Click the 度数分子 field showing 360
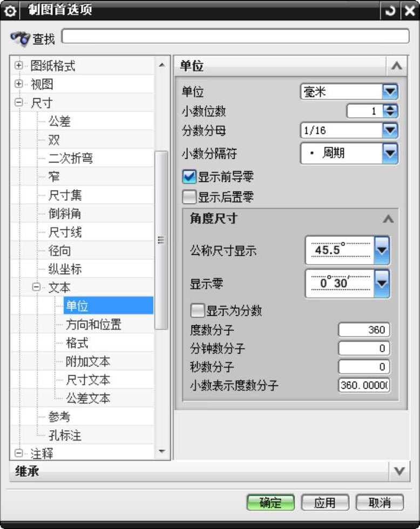The height and width of the screenshot is (529, 420). point(364,330)
